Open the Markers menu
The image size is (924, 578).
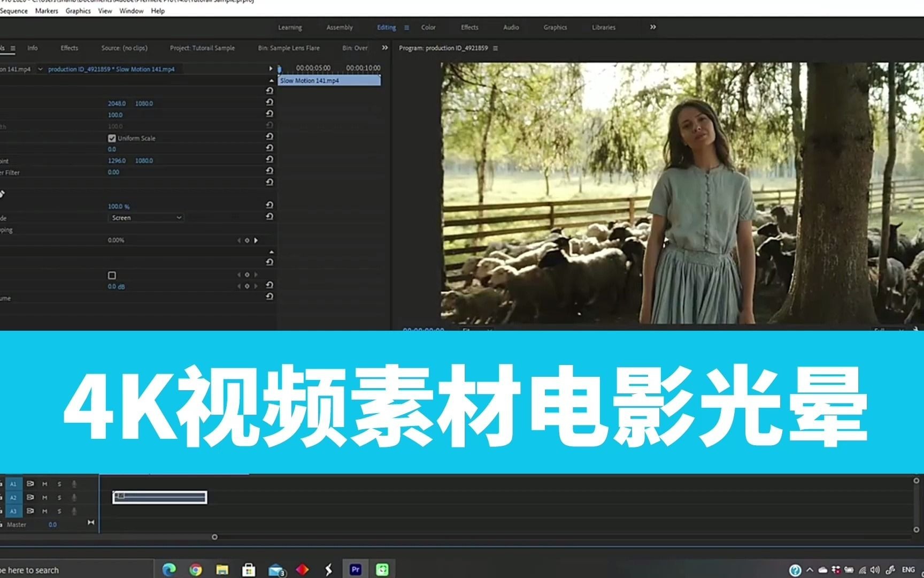(x=47, y=11)
